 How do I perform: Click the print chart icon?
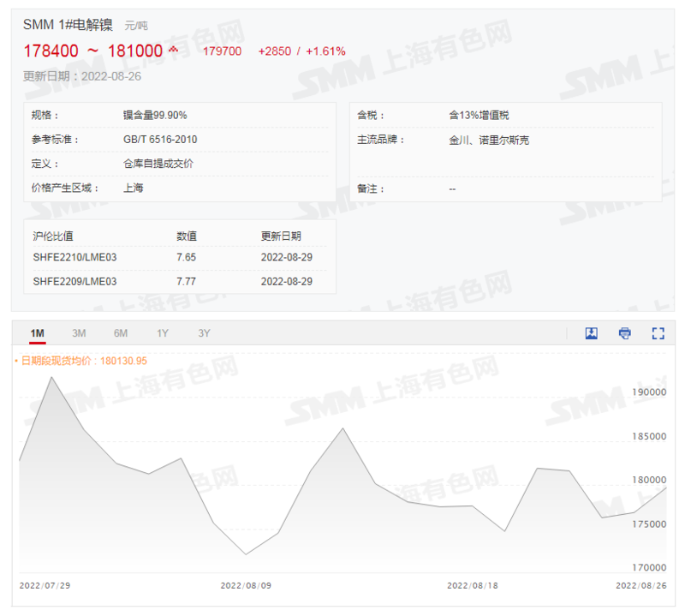point(624,333)
